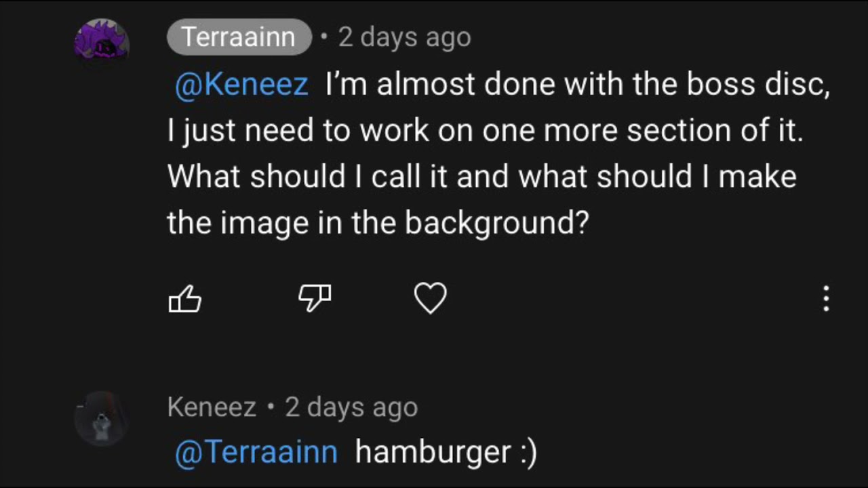Dislike Terraainn's comment with thumbs down
This screenshot has width=868, height=488.
pyautogui.click(x=315, y=298)
